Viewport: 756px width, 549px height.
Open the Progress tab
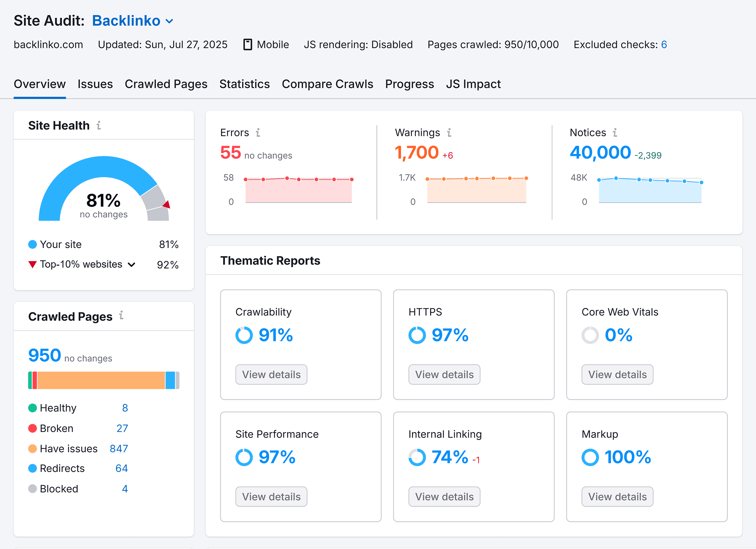coord(409,84)
